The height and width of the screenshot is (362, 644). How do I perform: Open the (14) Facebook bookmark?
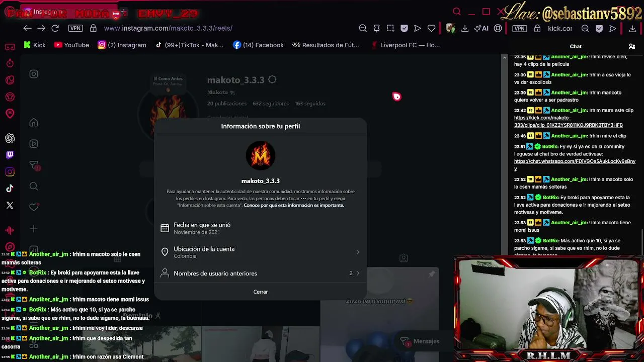pos(259,45)
